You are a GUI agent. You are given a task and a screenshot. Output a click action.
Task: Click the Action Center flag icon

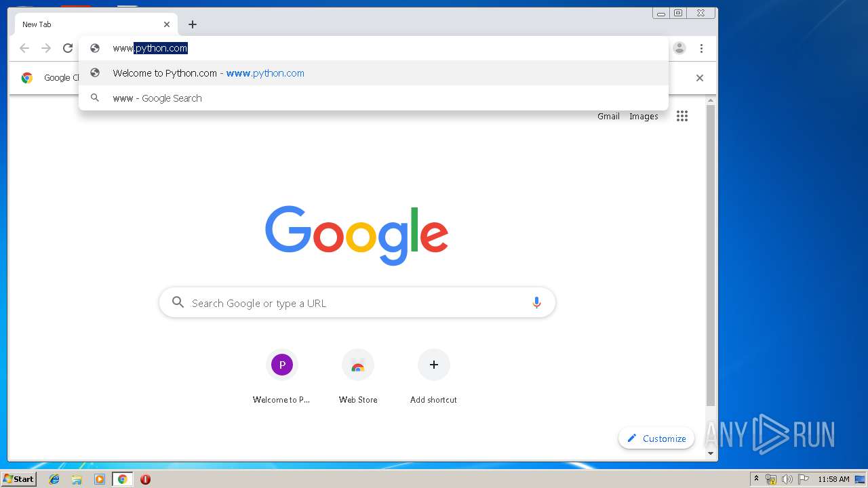click(x=804, y=479)
